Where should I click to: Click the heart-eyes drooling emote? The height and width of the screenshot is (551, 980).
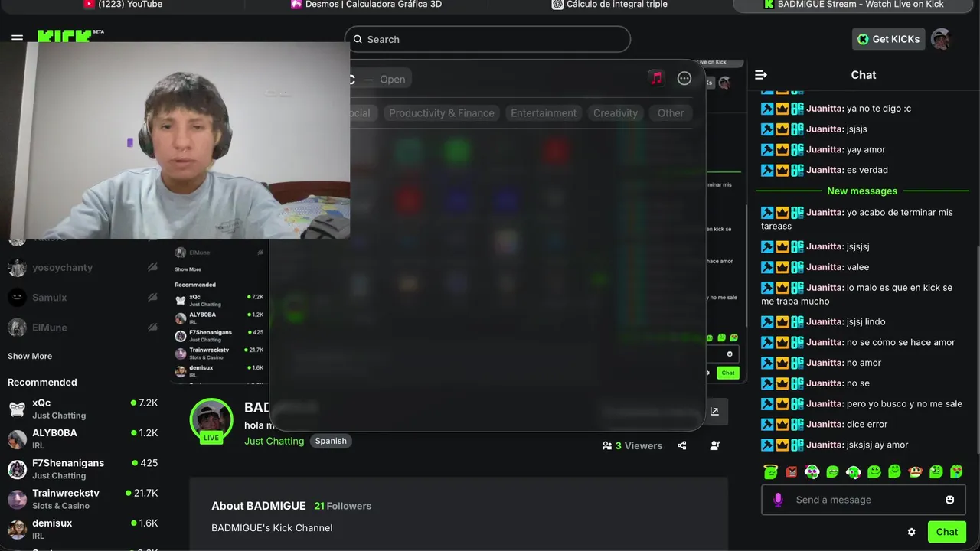(956, 471)
